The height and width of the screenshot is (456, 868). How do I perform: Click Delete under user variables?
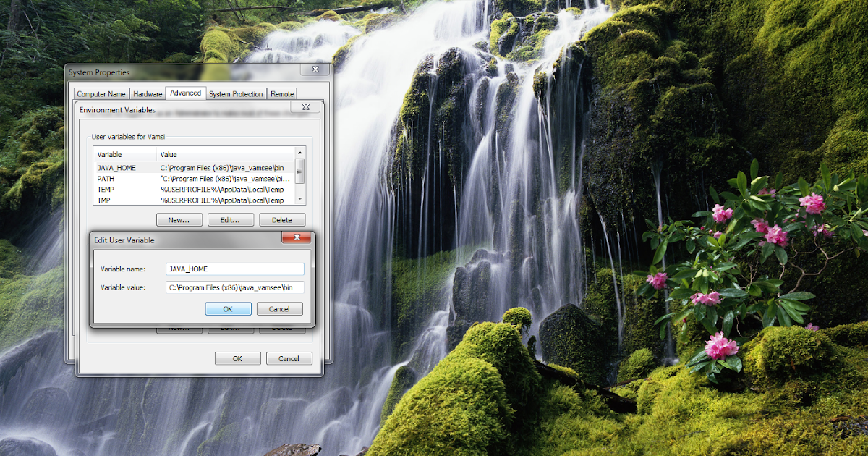click(x=282, y=219)
